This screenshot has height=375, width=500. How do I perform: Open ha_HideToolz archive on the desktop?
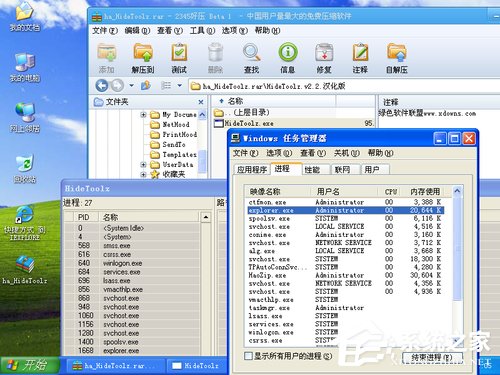[24, 270]
